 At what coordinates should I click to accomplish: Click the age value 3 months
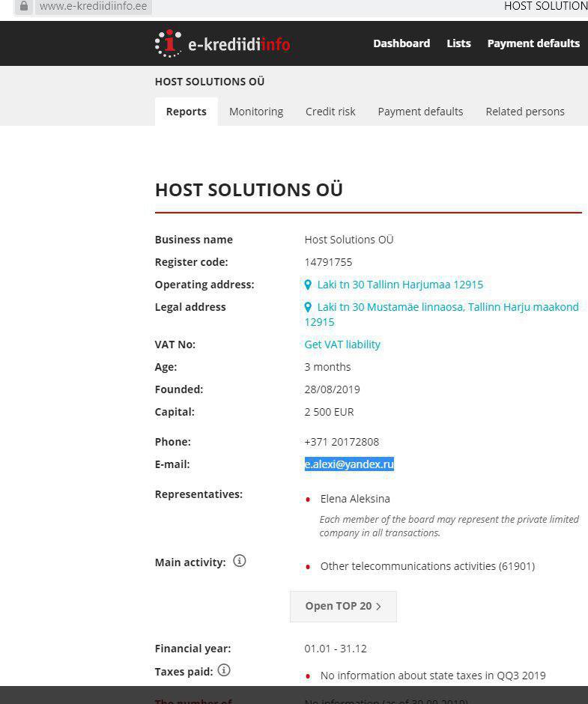coord(327,367)
